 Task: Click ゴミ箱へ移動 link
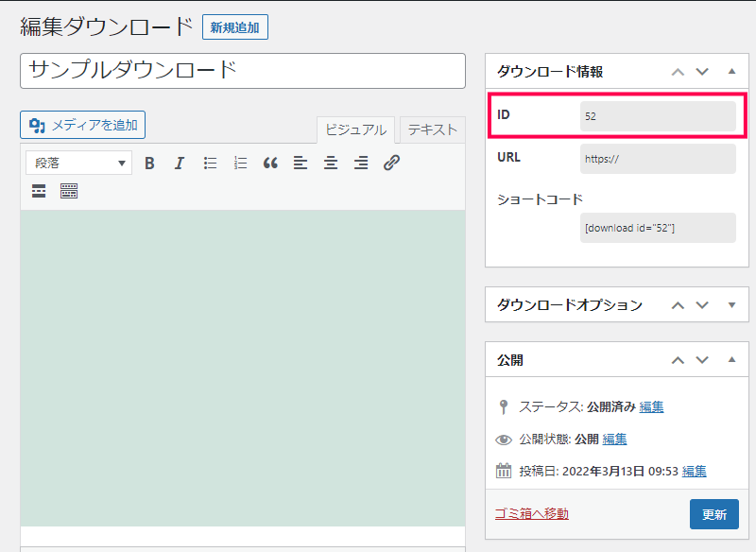click(532, 514)
